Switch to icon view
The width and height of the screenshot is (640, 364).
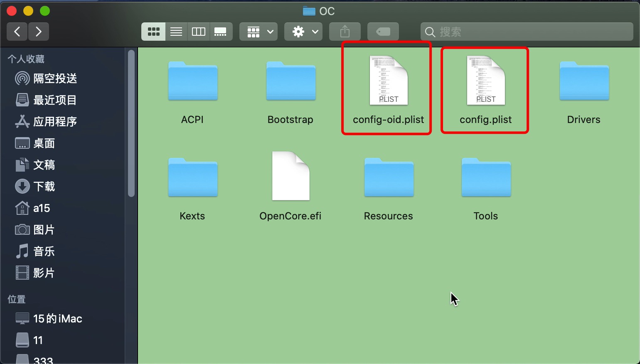(153, 32)
